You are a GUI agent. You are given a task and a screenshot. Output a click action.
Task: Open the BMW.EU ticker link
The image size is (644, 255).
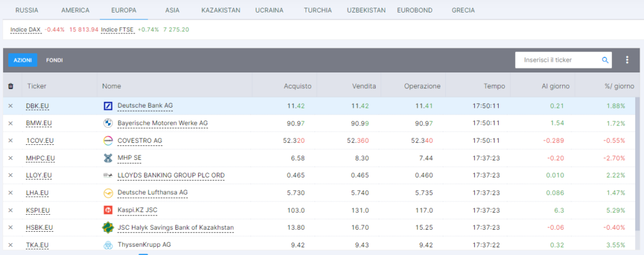coord(38,123)
